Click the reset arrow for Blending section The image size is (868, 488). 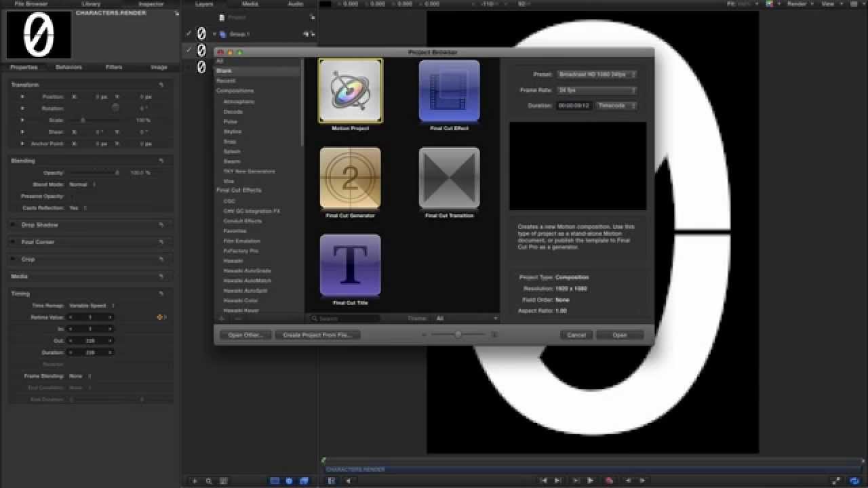[x=161, y=161]
